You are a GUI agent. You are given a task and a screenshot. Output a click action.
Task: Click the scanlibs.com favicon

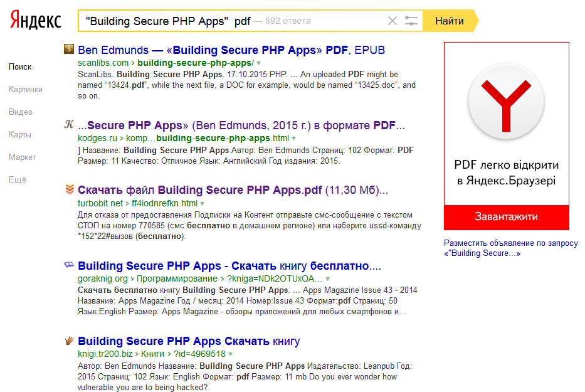69,49
